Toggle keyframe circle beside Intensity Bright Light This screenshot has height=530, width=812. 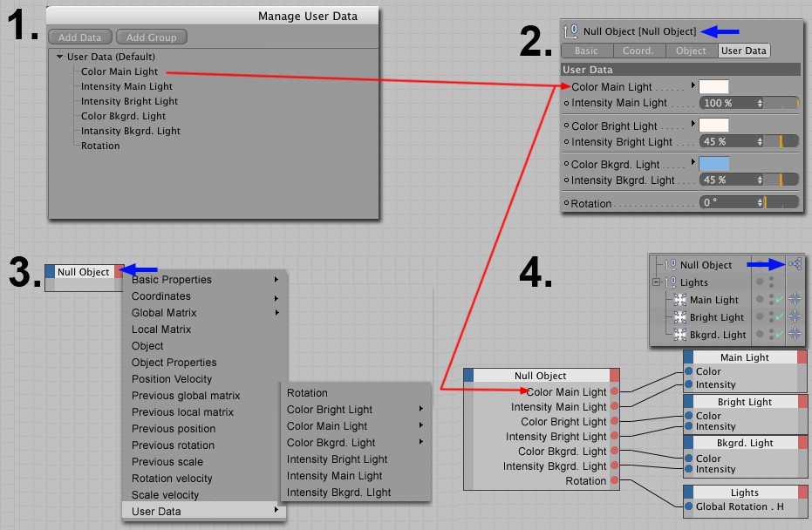(x=567, y=142)
